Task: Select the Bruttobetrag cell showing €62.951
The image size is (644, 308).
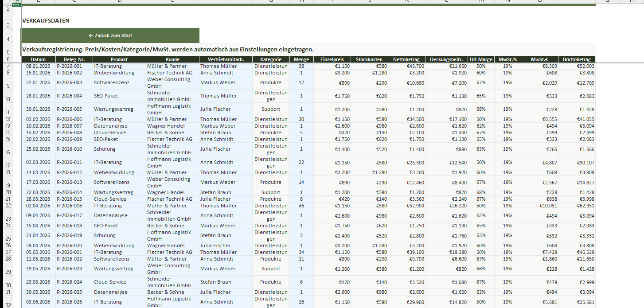Action: pos(576,206)
